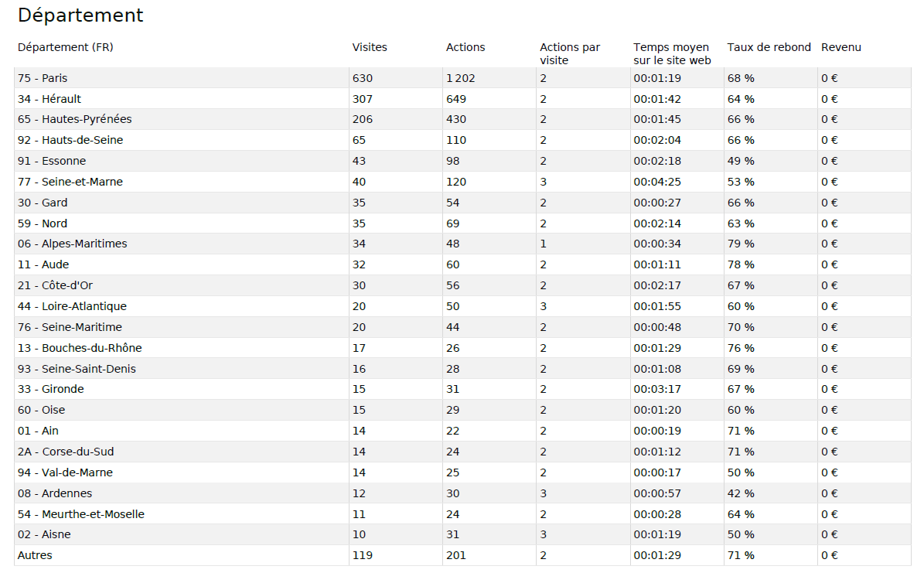Viewport: 924px width, 573px height.
Task: Select the 44 - Loire-Atlantique row label
Action: coord(72,306)
